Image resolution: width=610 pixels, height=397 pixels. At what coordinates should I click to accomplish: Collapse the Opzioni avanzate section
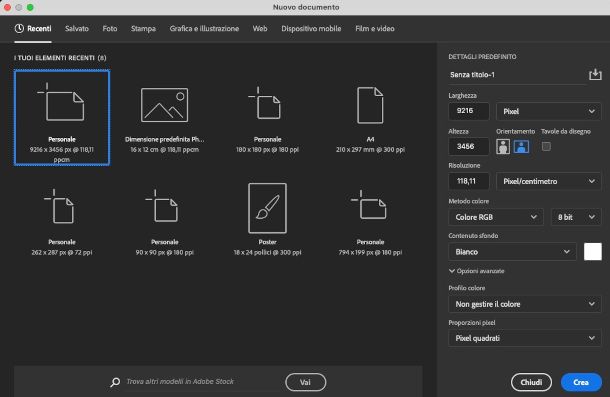pos(477,271)
